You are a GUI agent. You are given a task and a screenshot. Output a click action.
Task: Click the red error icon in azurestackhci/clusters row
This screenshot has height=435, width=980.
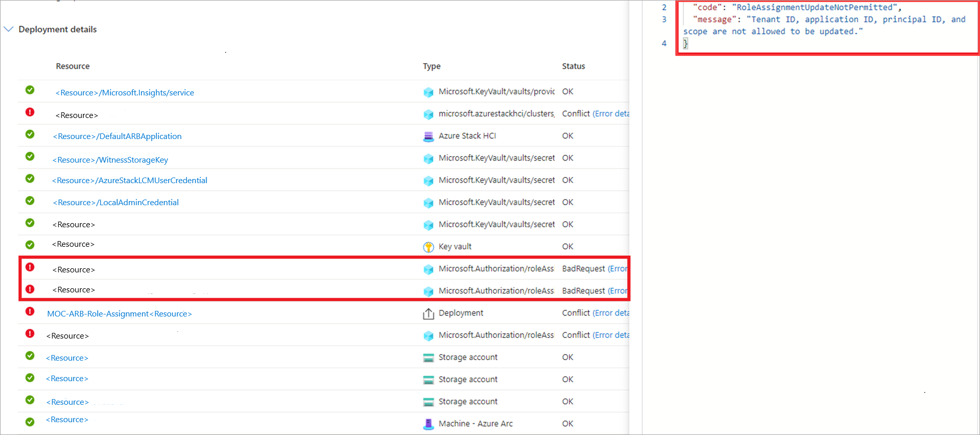[x=30, y=112]
